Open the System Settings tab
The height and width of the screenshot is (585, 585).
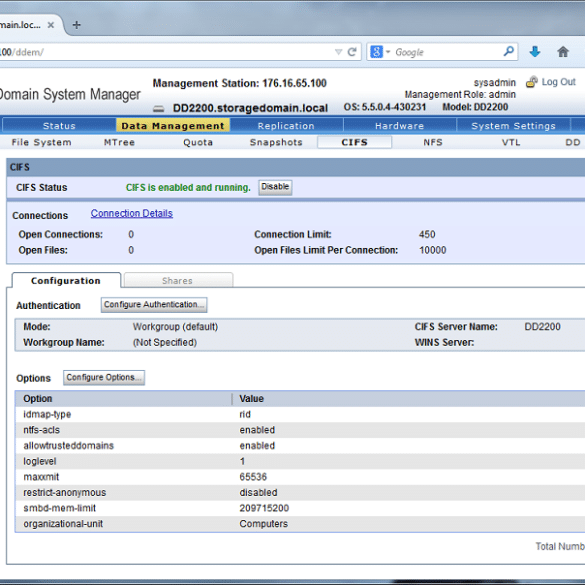click(513, 126)
